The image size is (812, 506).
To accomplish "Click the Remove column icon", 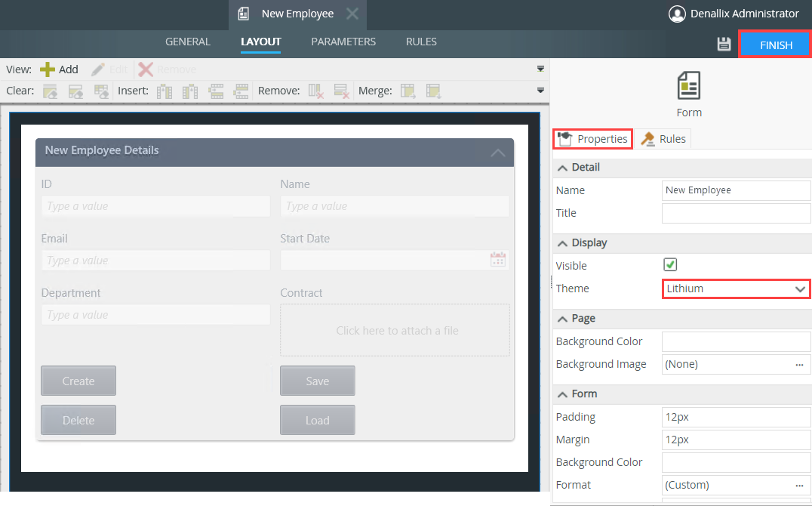I will tap(316, 91).
